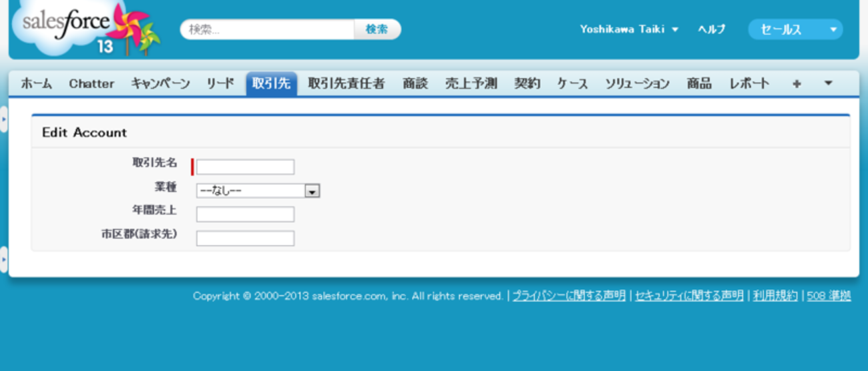Go to the 契約 tab
868x371 pixels.
[527, 84]
